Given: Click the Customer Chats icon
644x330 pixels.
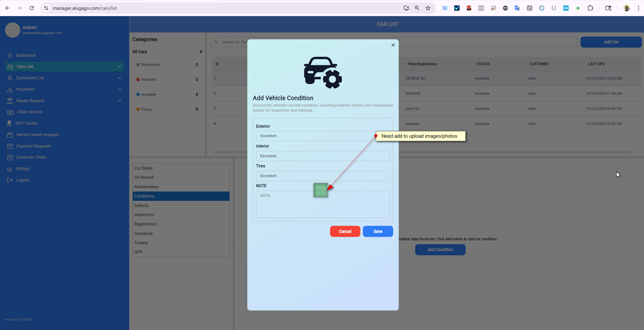Looking at the screenshot, I should [10, 157].
